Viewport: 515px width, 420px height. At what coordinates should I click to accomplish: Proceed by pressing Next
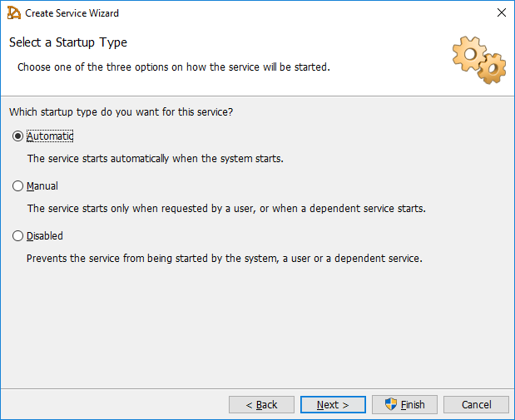click(x=333, y=405)
